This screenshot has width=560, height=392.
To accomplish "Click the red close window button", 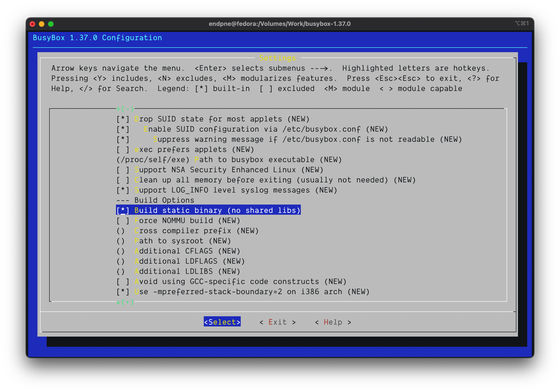I will click(x=32, y=24).
